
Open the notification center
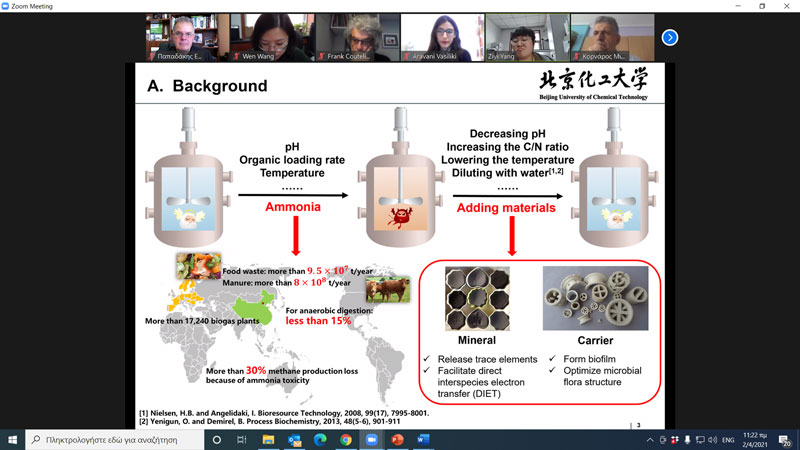click(x=783, y=439)
